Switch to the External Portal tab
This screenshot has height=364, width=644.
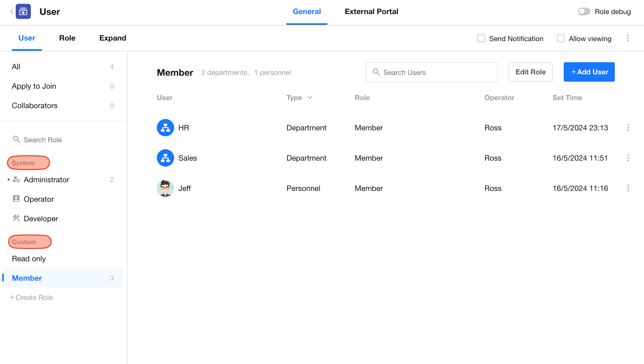click(371, 12)
